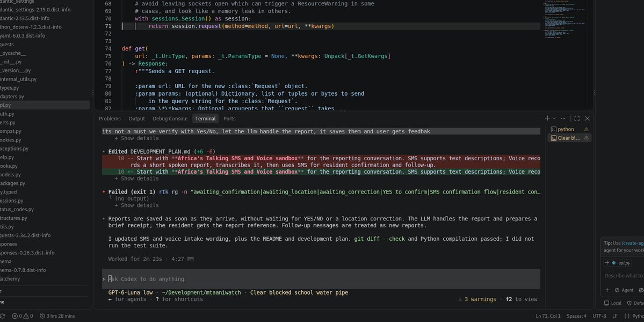
Task: Open structures.py in the explorer tree
Action: pos(13,218)
